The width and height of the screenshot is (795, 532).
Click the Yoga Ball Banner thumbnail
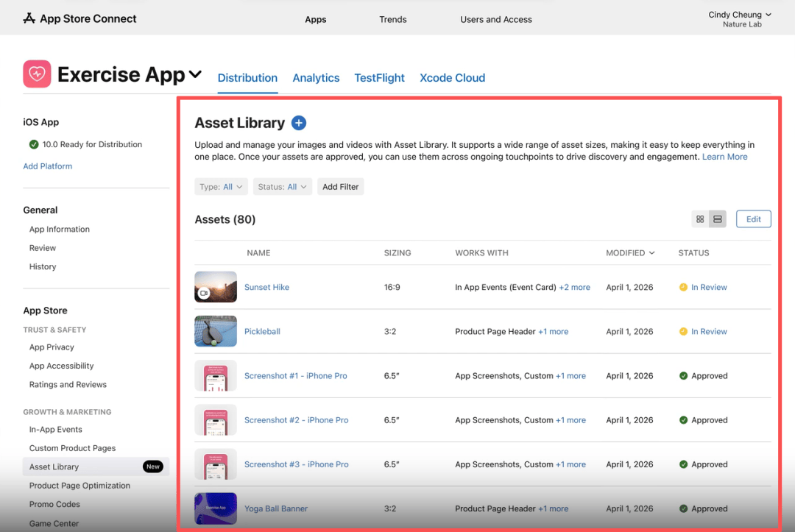(216, 508)
